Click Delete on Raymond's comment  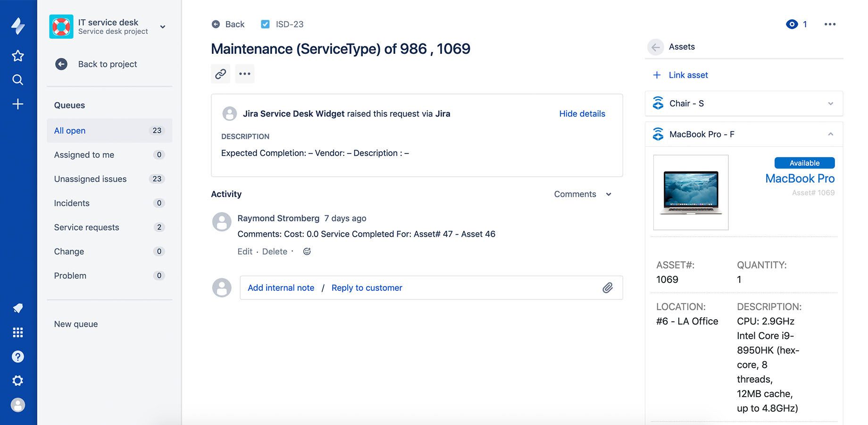[x=275, y=251]
